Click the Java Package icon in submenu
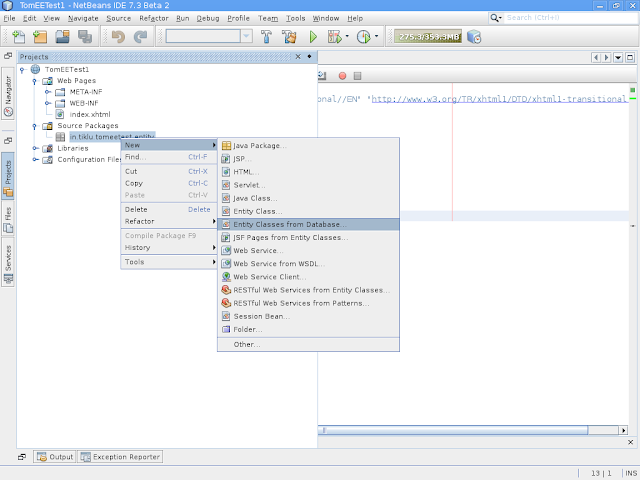This screenshot has height=480, width=640. tap(226, 146)
